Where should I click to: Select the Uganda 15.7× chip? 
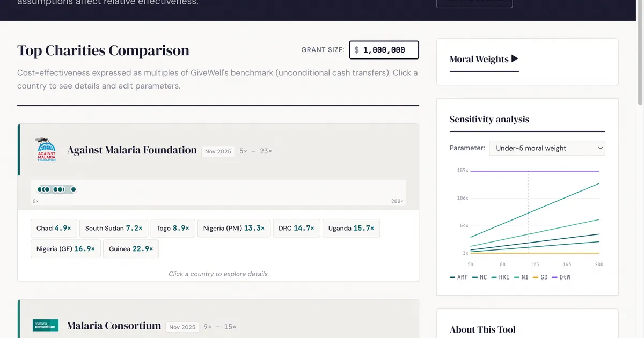pyautogui.click(x=351, y=228)
